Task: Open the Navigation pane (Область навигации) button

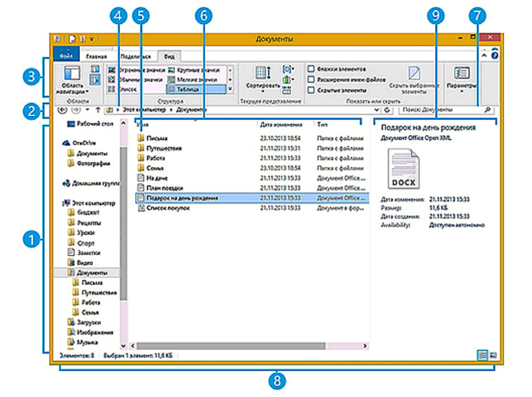Action: pos(72,80)
